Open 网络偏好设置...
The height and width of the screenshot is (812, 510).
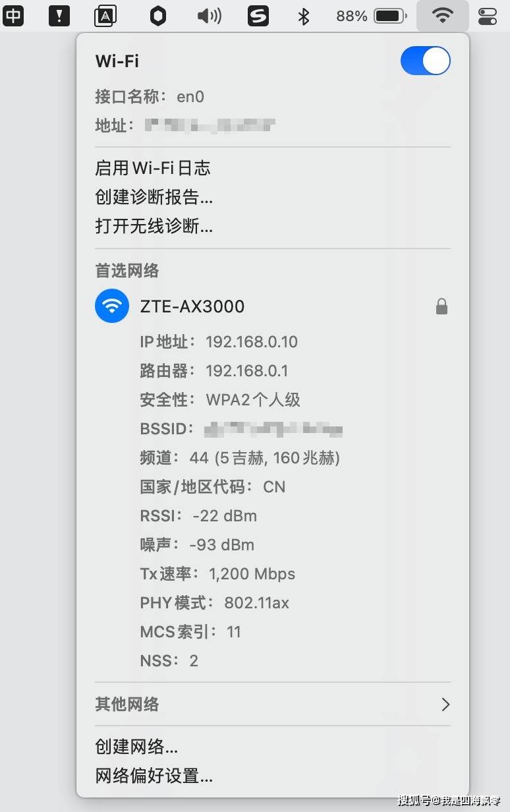click(x=154, y=776)
